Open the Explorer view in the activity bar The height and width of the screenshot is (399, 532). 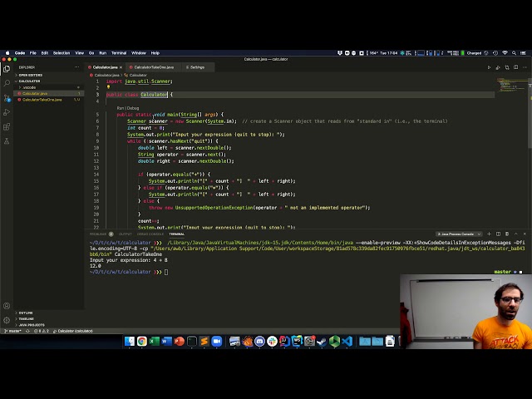7,69
